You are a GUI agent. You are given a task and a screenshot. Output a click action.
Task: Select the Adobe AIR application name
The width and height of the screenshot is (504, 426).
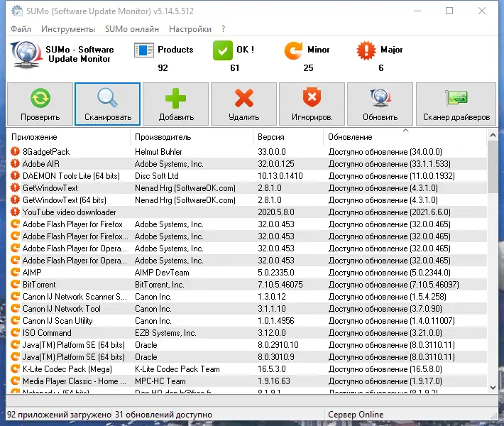pyautogui.click(x=41, y=163)
